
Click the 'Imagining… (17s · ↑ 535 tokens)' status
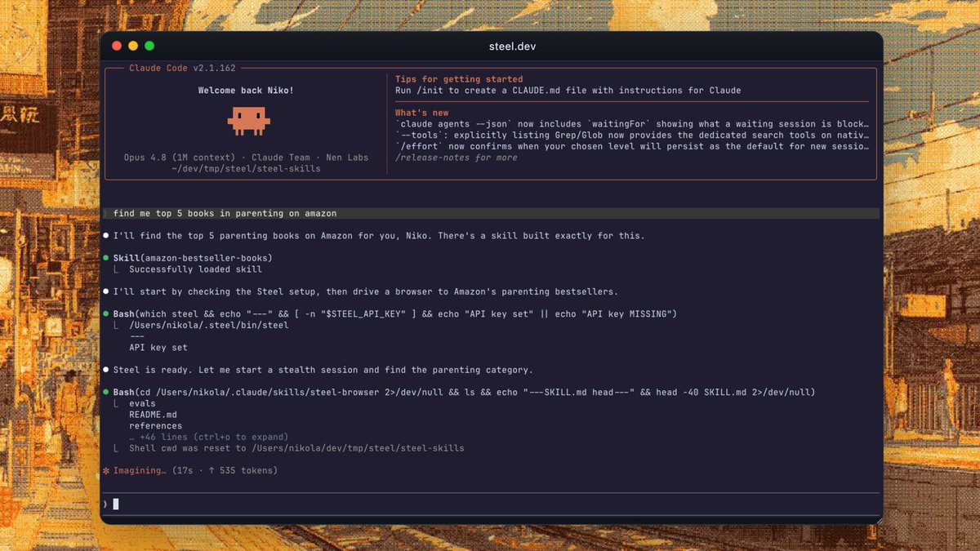[x=195, y=471]
